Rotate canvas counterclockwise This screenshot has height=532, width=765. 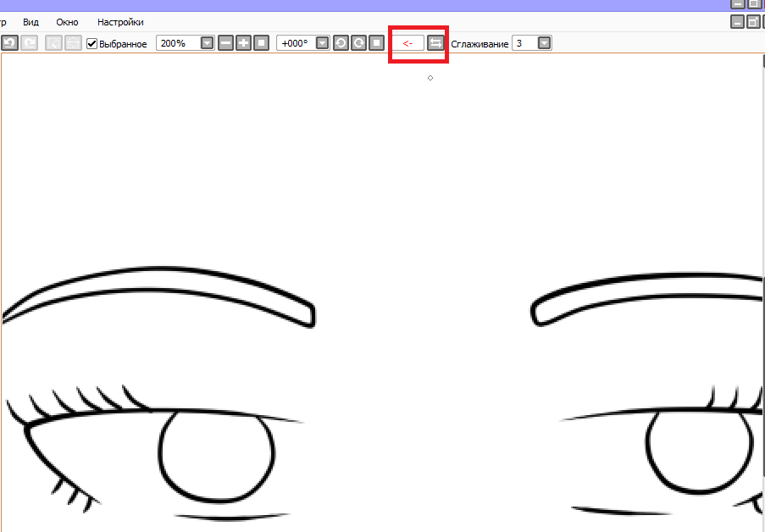coord(341,42)
